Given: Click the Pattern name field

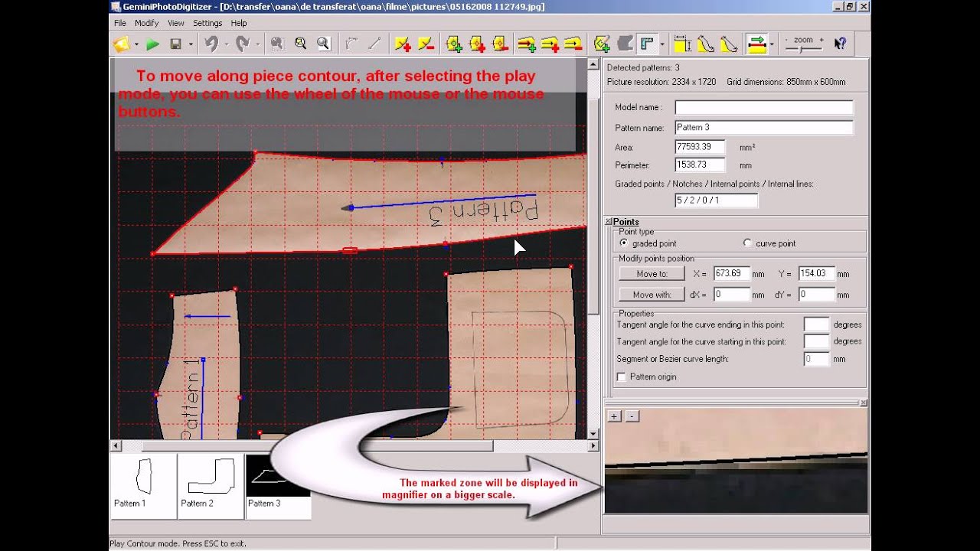Looking at the screenshot, I should click(764, 127).
